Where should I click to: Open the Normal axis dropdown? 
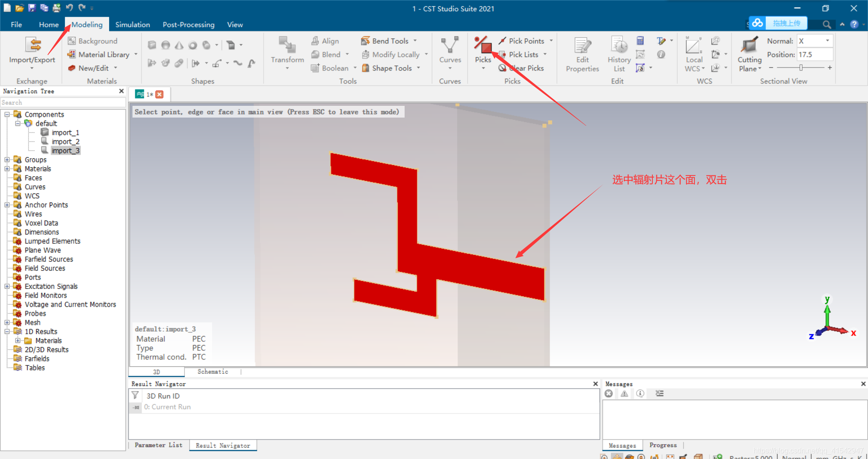tap(828, 41)
